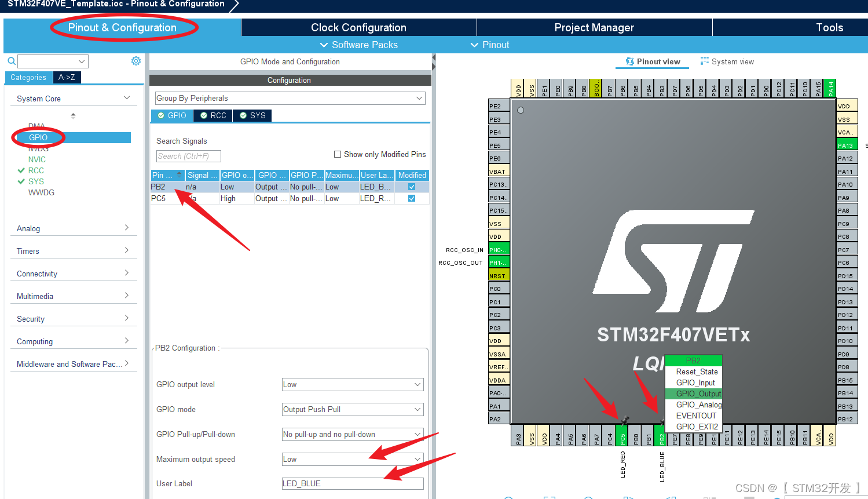Select the VBAT pin
Screen dimensions: 868x499
coord(499,171)
